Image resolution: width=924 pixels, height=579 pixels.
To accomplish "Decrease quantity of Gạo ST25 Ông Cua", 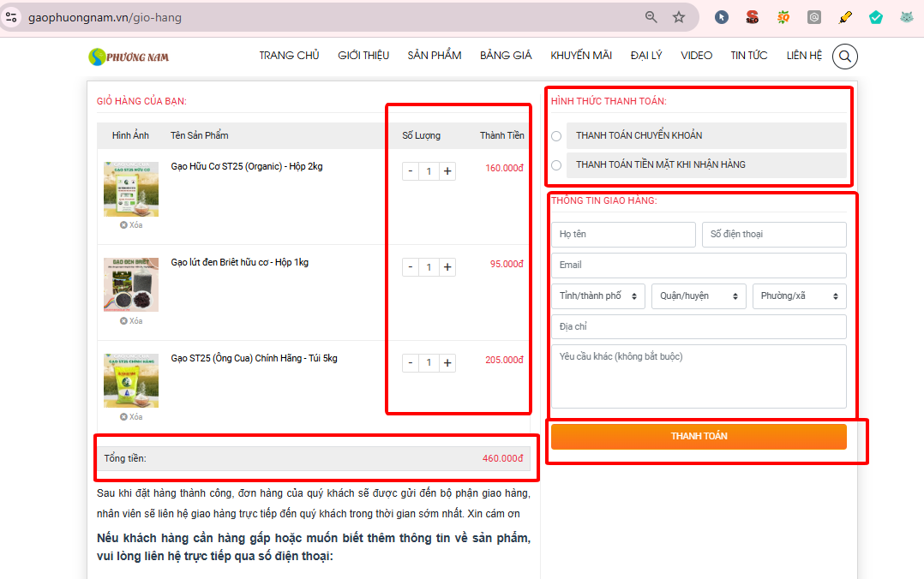I will coord(411,363).
